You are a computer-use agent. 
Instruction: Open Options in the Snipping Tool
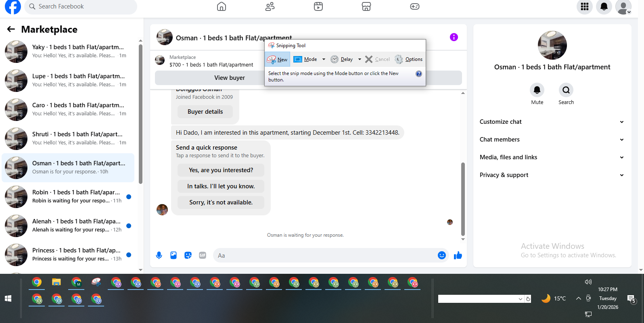tap(408, 59)
